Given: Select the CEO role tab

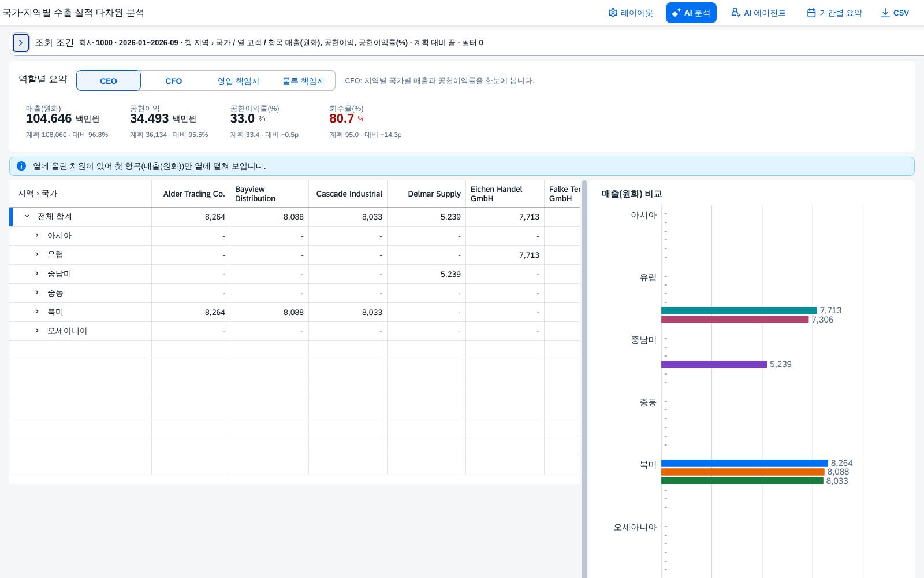Looking at the screenshot, I should (x=109, y=81).
